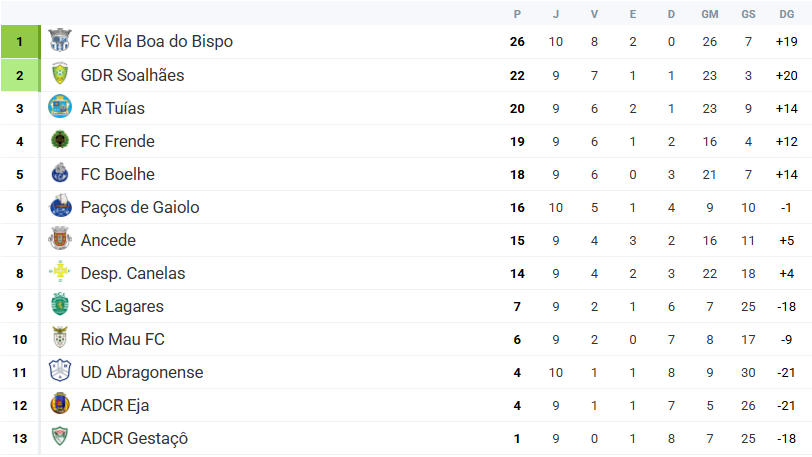Sort by the GM goals scored header
812x457 pixels.
point(710,14)
